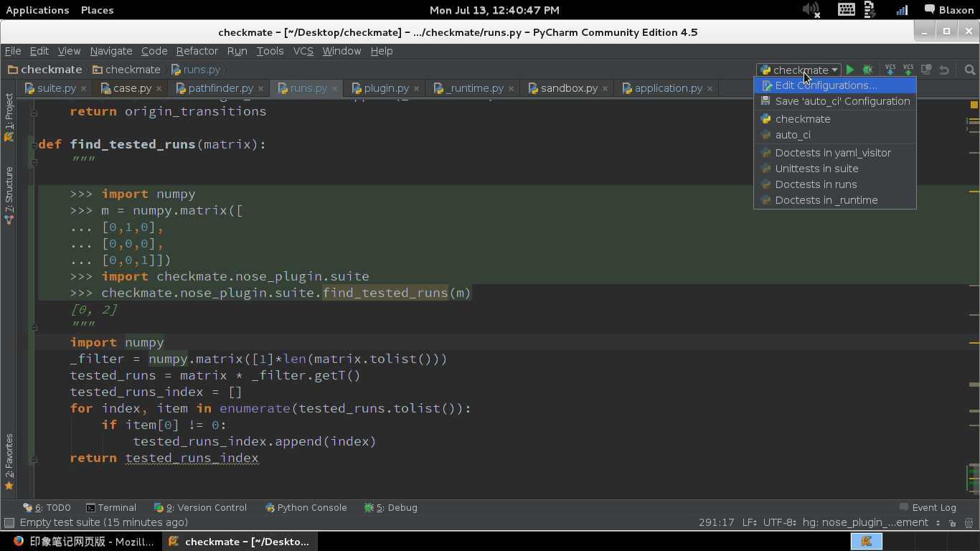Click checkmate project root in breadcrumb
The image size is (980, 551).
44,70
